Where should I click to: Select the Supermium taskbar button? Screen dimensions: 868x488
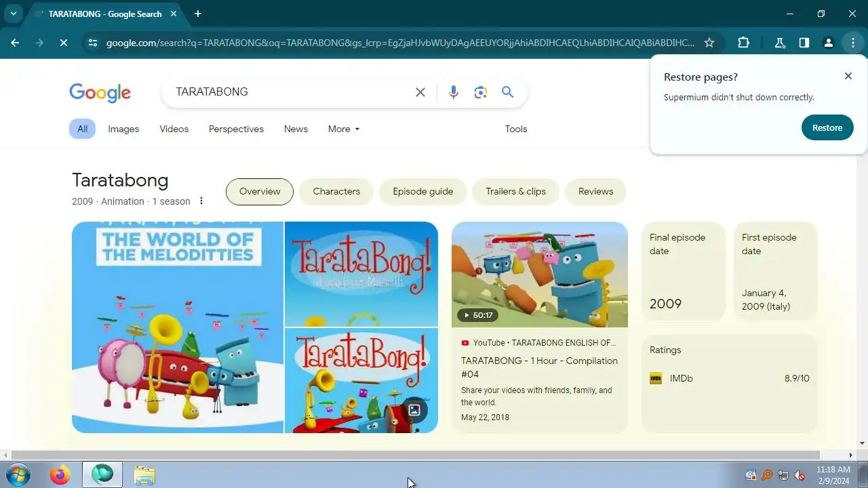tap(102, 475)
